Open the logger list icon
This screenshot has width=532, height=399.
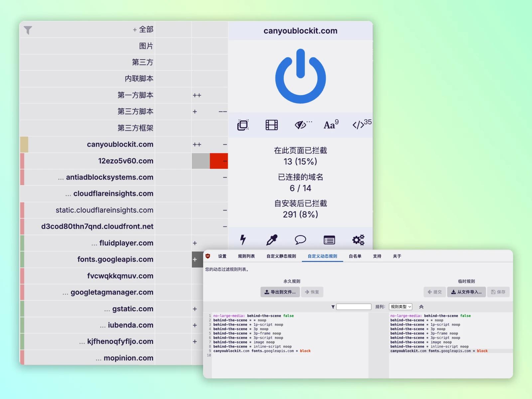329,240
